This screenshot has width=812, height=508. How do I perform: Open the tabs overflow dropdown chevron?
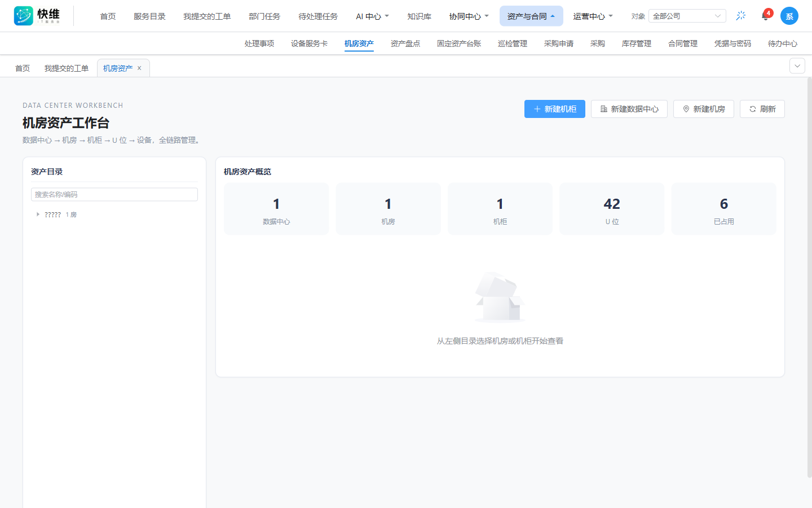797,66
